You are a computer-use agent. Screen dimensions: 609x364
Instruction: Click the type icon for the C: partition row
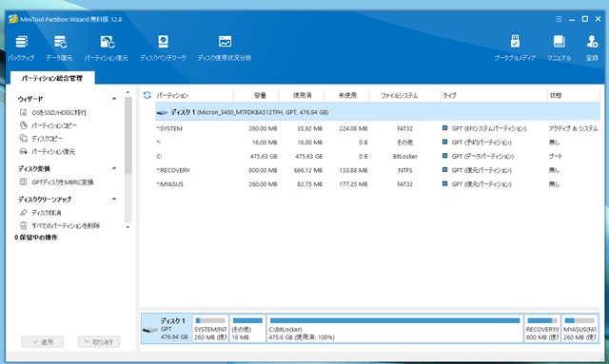pyautogui.click(x=444, y=156)
